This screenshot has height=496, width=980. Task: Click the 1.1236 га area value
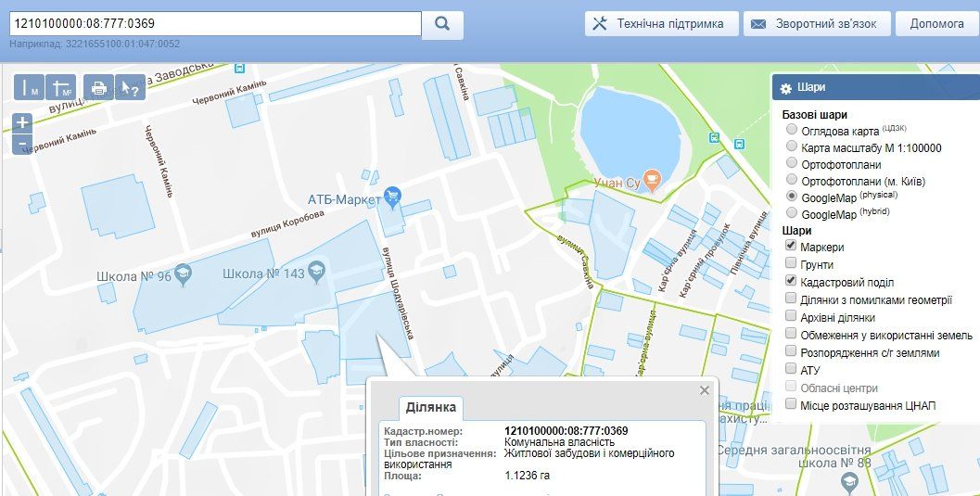pyautogui.click(x=528, y=476)
